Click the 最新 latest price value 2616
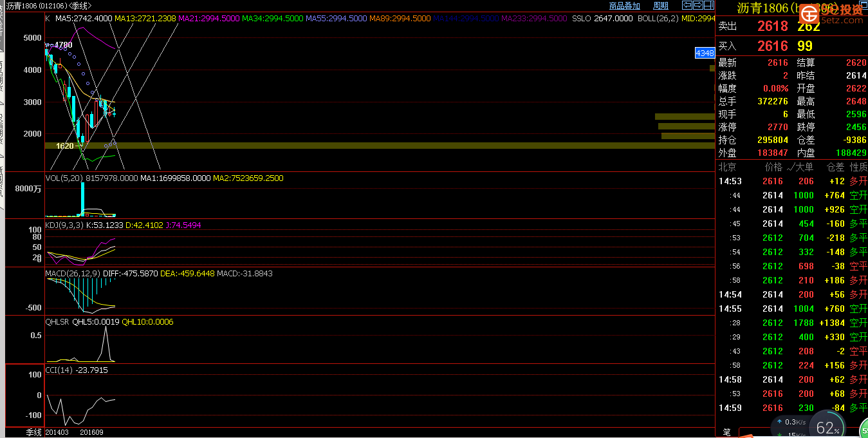Screen dimensions: 868x438 777,62
